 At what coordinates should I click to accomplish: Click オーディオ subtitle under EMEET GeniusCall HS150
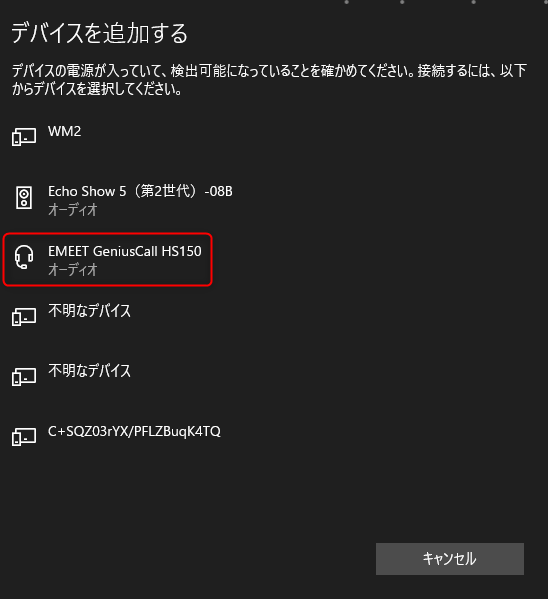[x=73, y=270]
